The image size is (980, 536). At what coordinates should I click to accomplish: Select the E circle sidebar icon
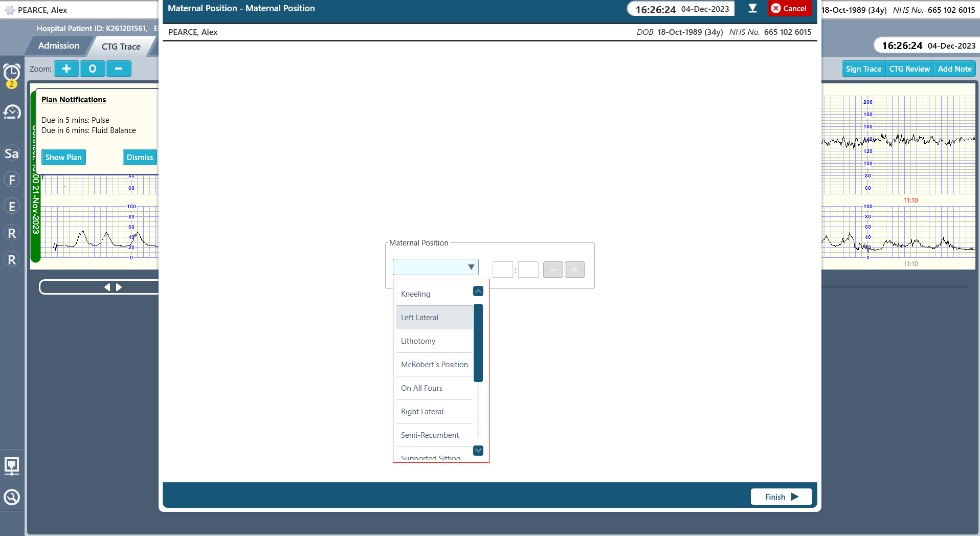pos(12,207)
